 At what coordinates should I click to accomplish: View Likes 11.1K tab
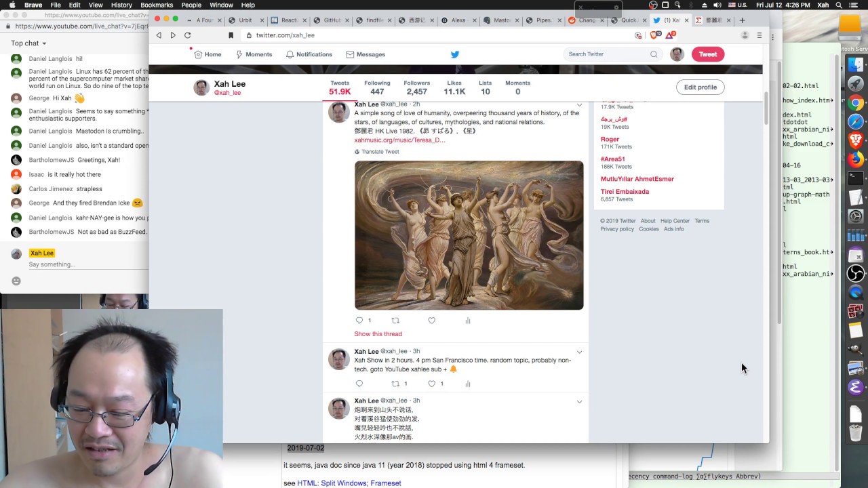pyautogui.click(x=454, y=87)
